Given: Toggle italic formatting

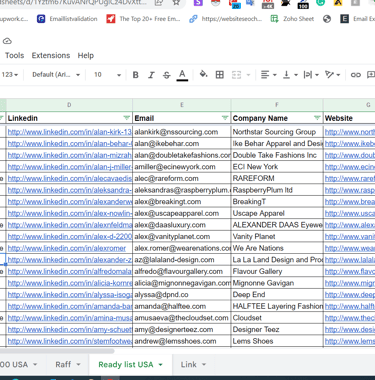Looking at the screenshot, I should (x=151, y=75).
